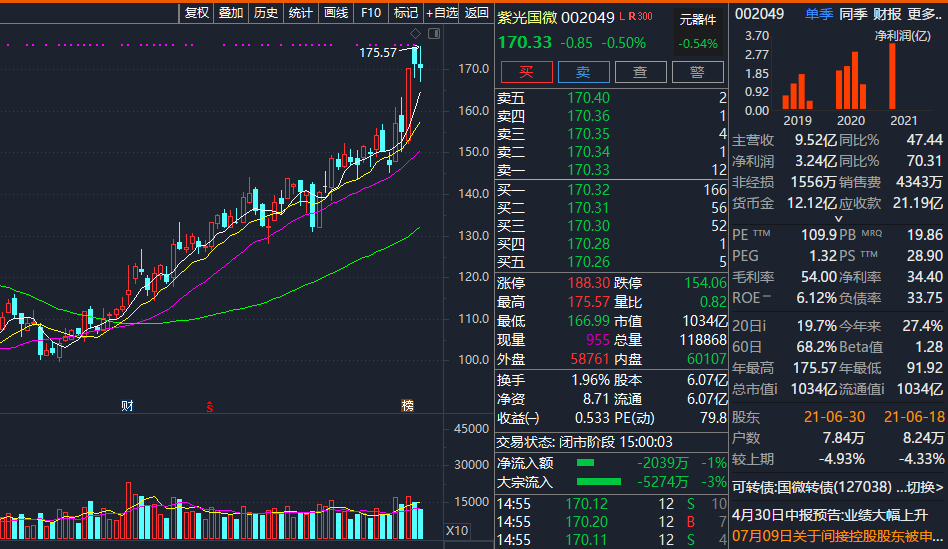Click the 卖二 price 170.34
This screenshot has height=549, width=948.
pos(588,152)
